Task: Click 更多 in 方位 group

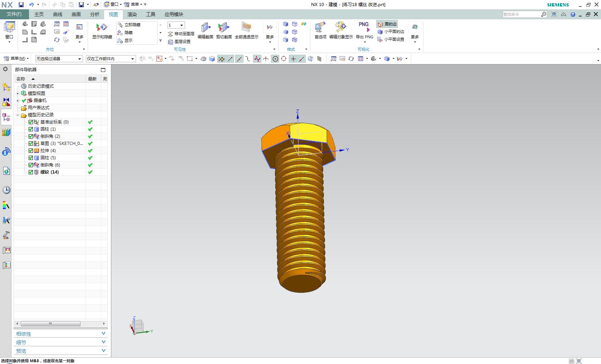Action: (79, 32)
